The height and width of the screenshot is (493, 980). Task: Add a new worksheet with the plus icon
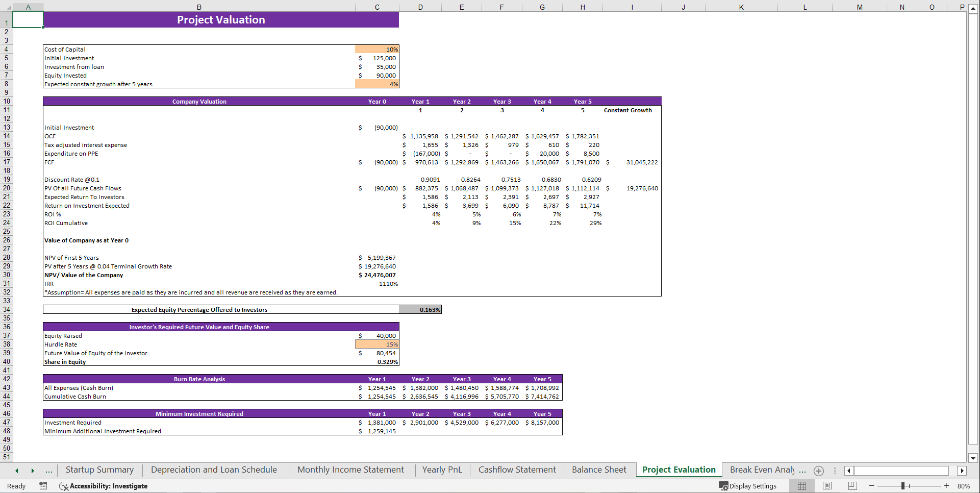(819, 471)
